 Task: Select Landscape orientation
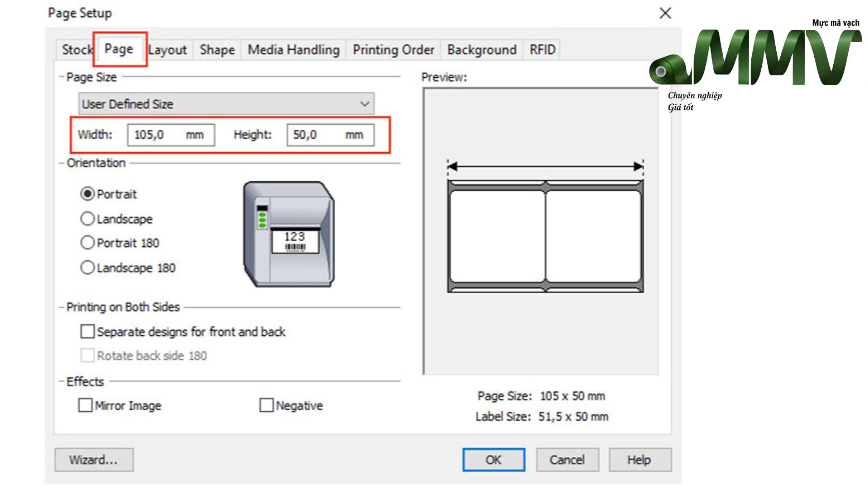(117, 219)
